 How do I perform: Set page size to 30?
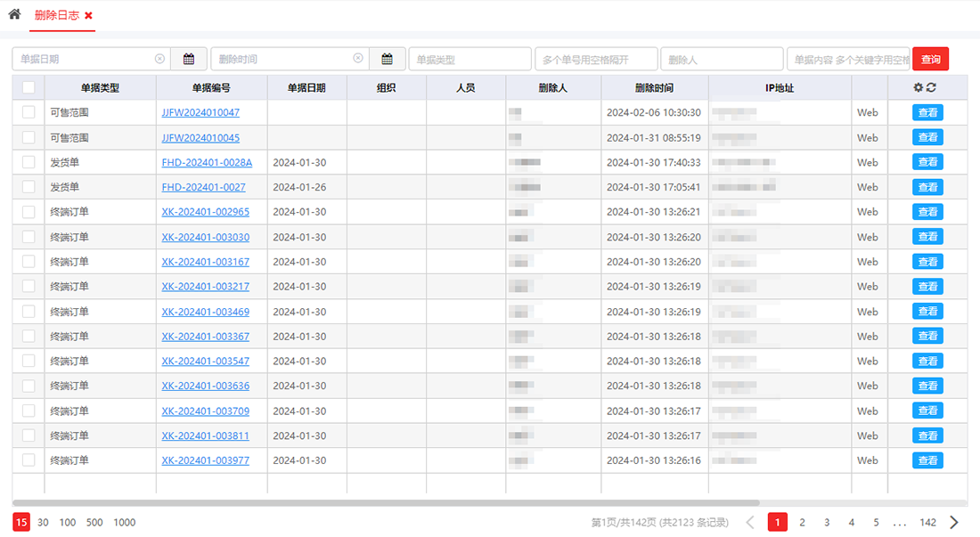click(43, 522)
